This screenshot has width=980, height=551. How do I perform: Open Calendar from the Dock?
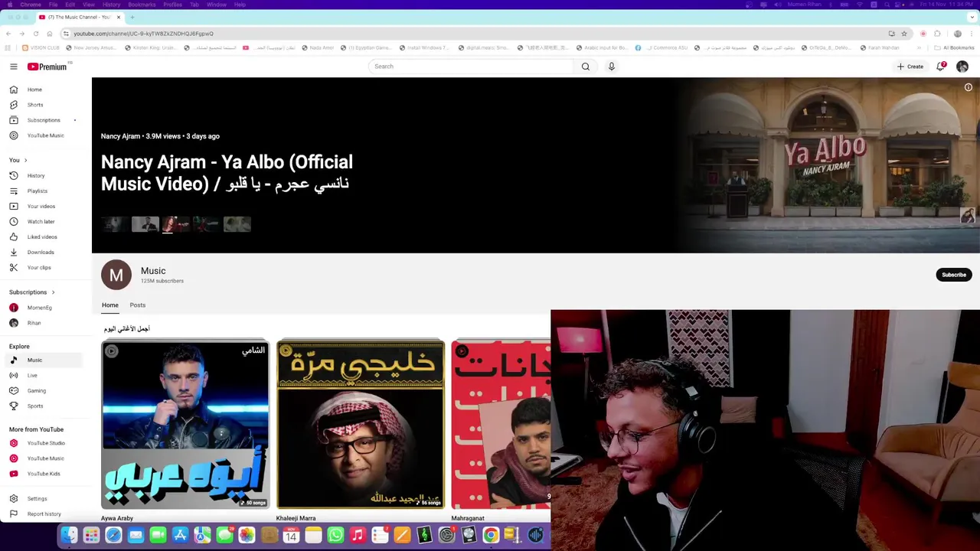click(291, 536)
